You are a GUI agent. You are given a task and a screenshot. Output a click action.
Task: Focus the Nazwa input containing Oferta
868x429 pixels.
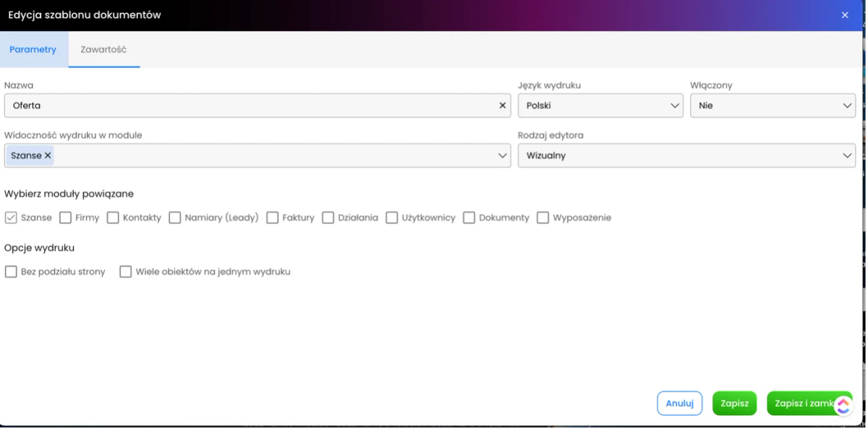pos(258,106)
